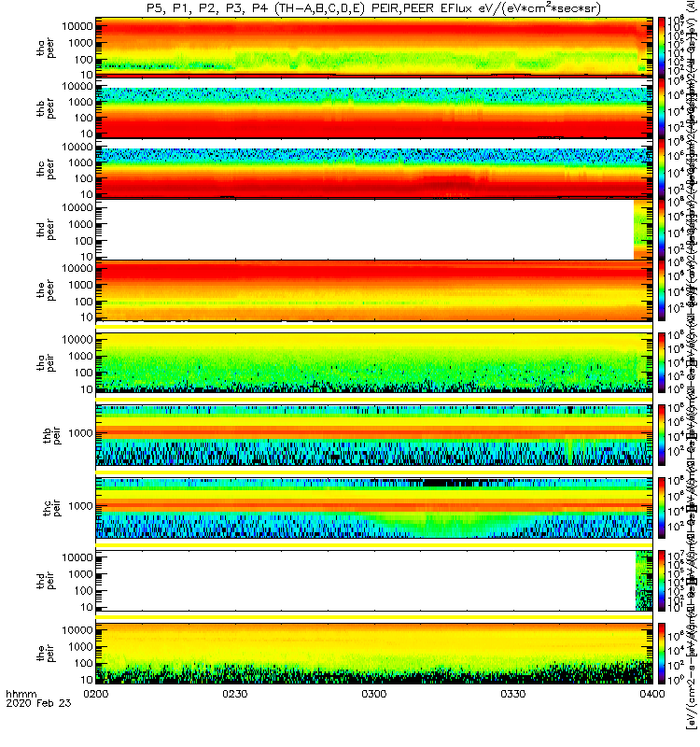The image size is (700, 747).
Task: Click the 10000 tick of thd peir axis
Action: click(x=77, y=557)
